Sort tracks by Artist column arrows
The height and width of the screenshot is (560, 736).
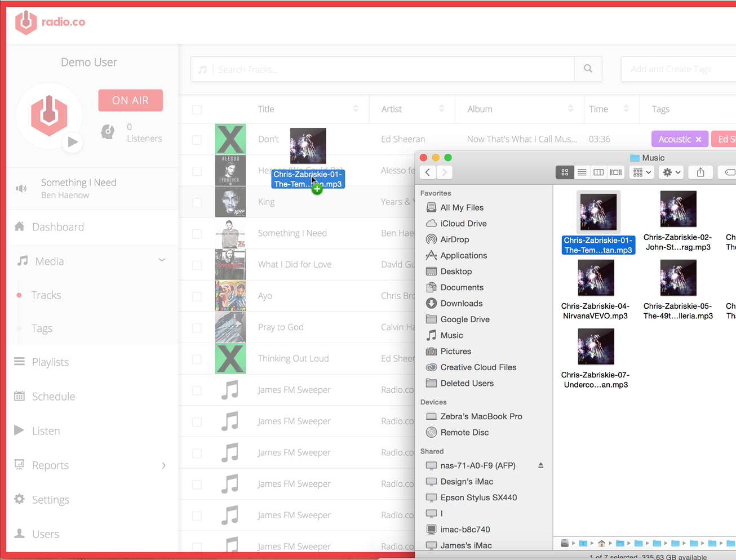pos(442,108)
